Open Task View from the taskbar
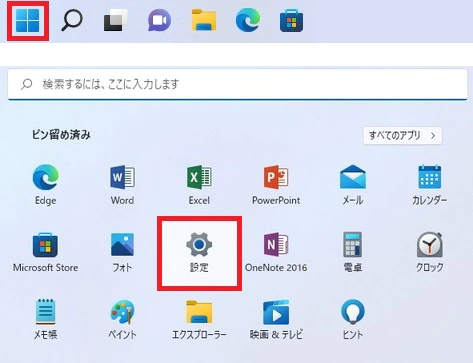 [x=115, y=21]
